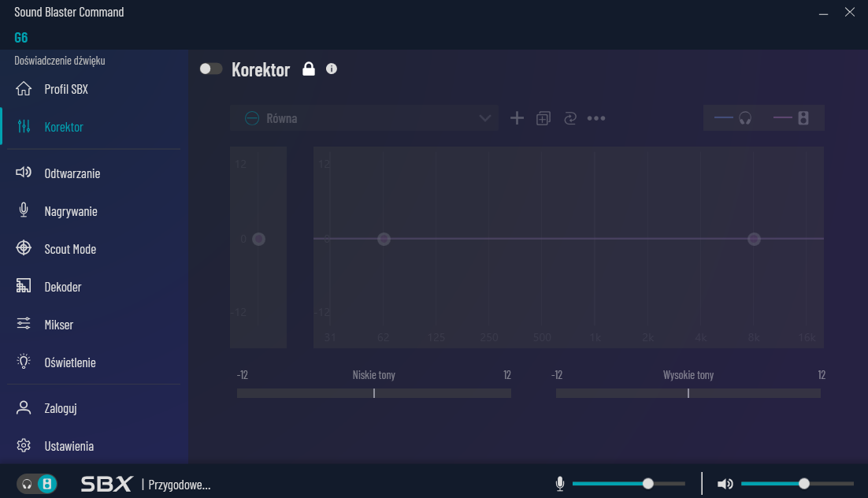
Task: Select Dekoder in the sidebar
Action: [62, 287]
